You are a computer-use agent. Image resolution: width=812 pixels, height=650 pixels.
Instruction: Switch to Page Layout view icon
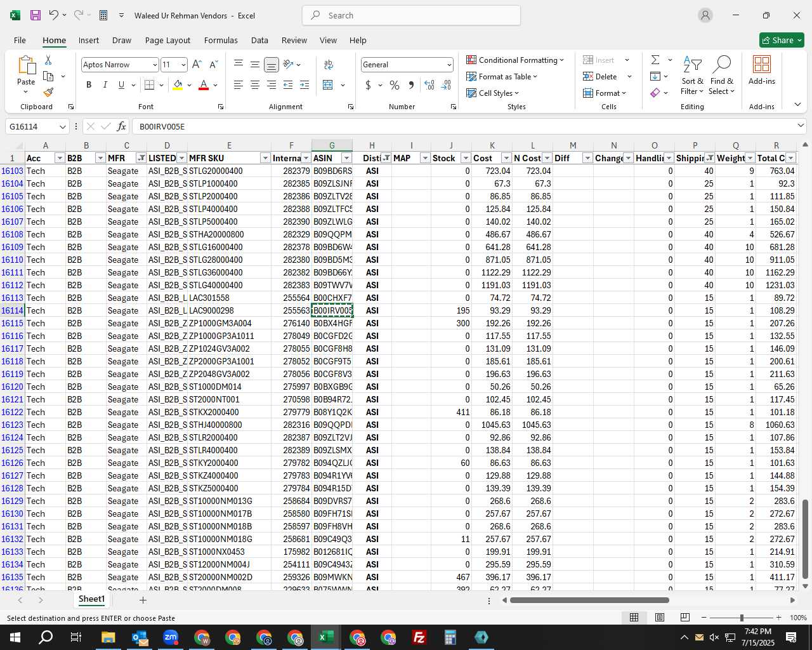[660, 618]
